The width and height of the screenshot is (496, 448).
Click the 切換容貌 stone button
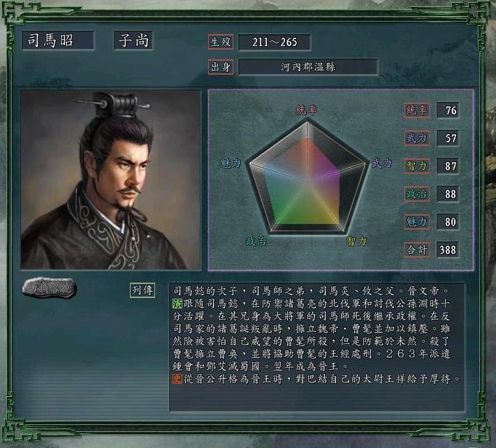(x=50, y=288)
